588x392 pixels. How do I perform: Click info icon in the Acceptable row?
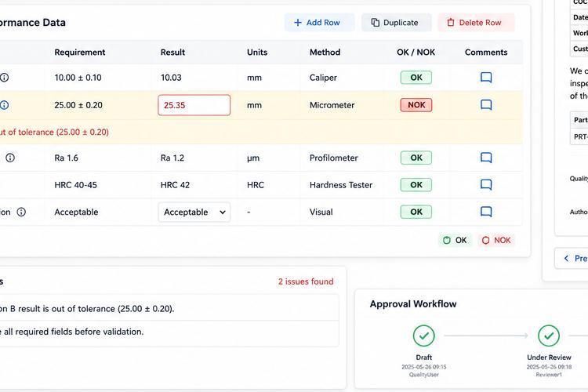coord(21,212)
